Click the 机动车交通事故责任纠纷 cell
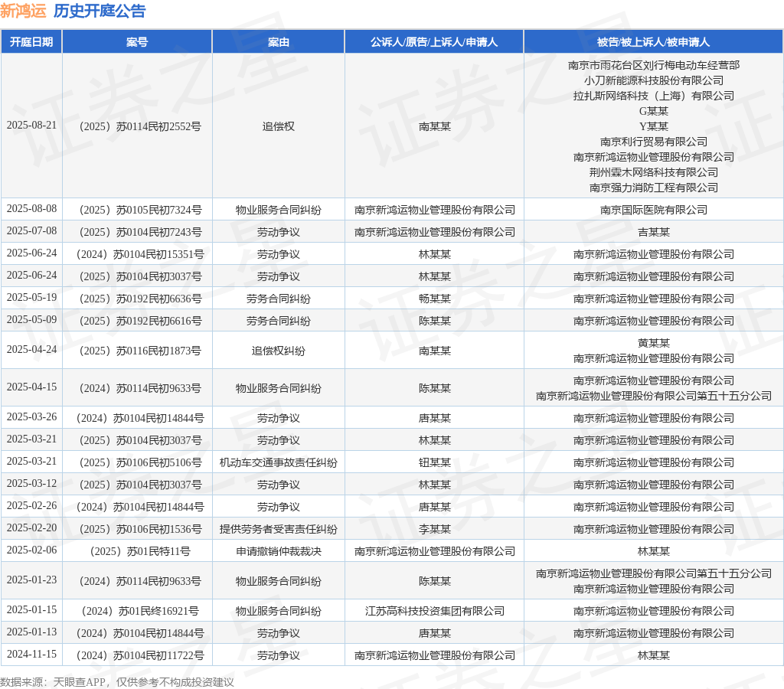The image size is (784, 689). click(279, 463)
